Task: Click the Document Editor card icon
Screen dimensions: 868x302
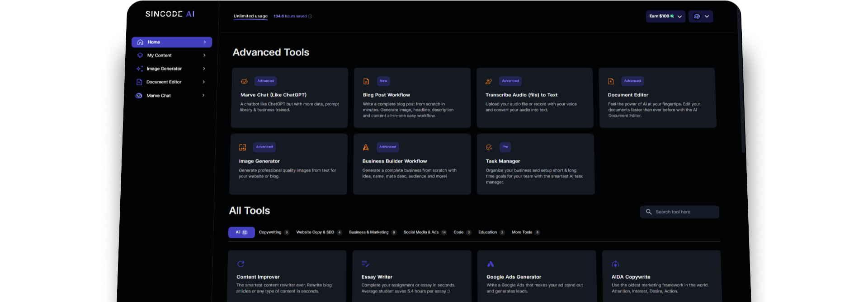Action: (611, 81)
